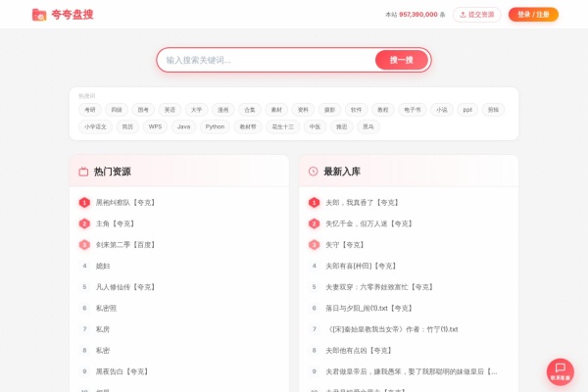Select hot keyword tag WPS
588x392 pixels.
pos(155,126)
